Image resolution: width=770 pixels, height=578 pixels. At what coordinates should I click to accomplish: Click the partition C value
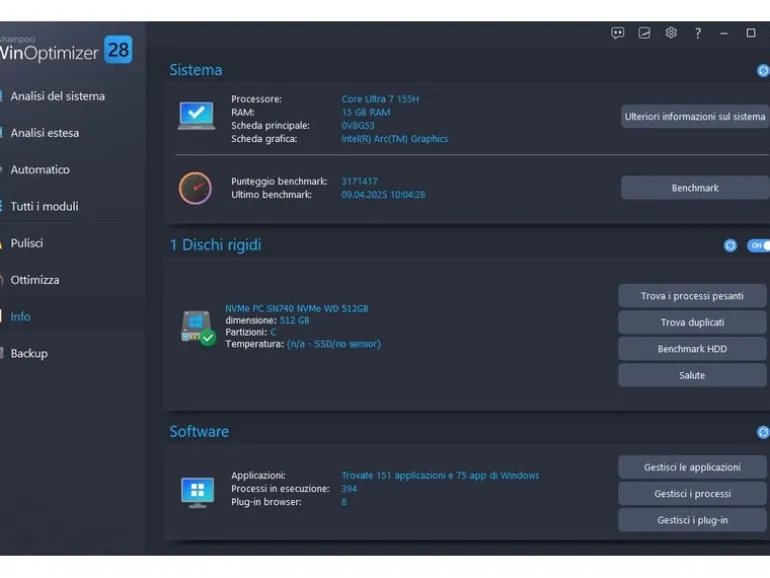[273, 332]
